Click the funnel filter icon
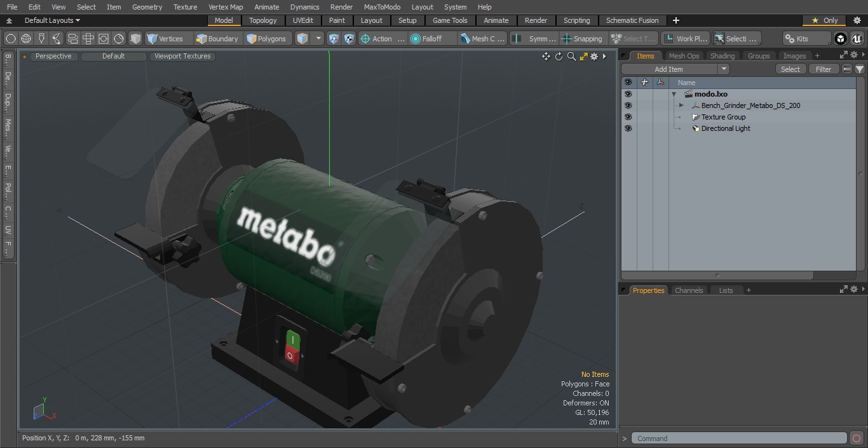868x448 pixels. coord(859,69)
